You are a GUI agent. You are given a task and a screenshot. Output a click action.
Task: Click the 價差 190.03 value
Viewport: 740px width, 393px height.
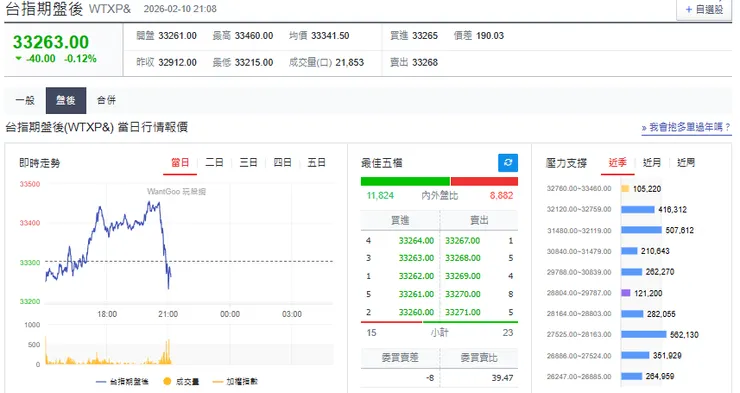point(490,36)
